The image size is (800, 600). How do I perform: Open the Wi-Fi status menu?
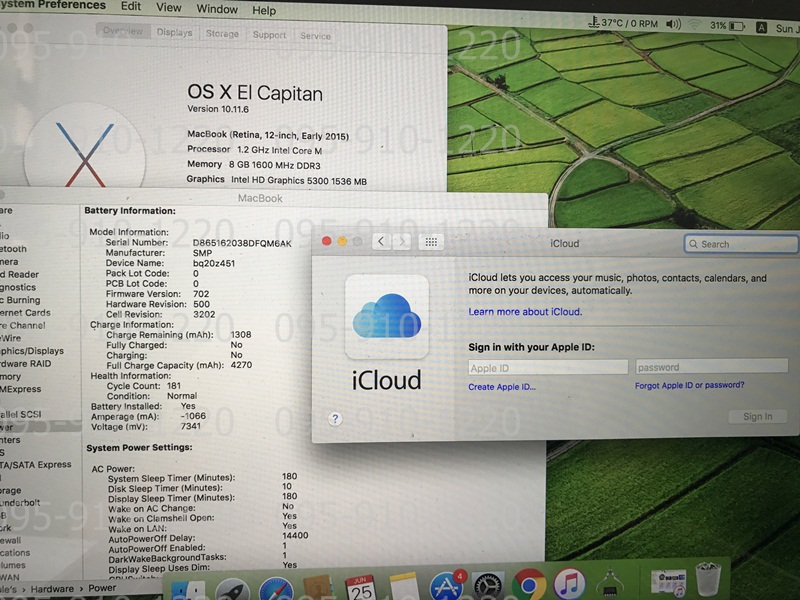point(694,24)
